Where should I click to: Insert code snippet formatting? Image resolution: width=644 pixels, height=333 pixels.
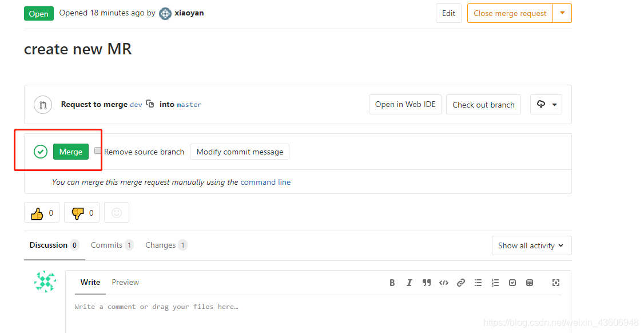coord(444,283)
